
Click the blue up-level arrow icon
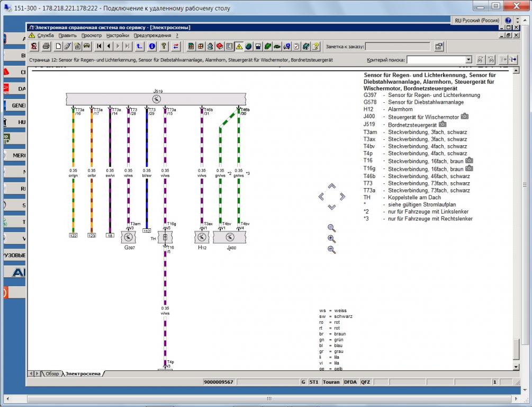click(x=139, y=46)
